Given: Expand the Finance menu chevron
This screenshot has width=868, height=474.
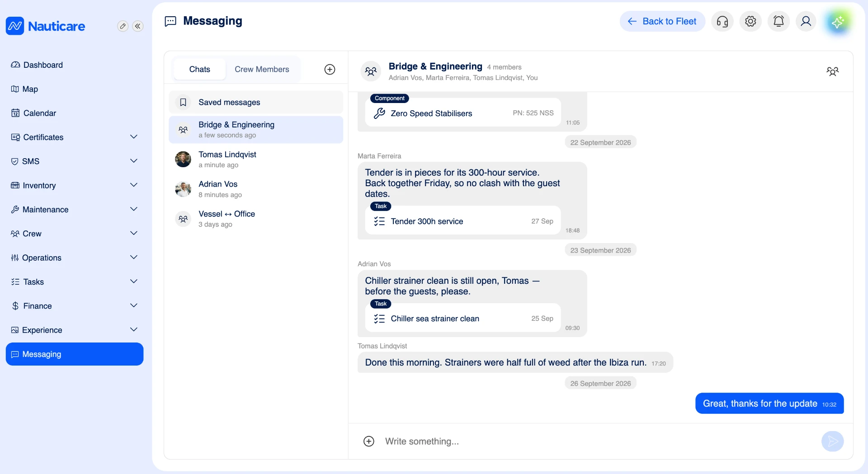Looking at the screenshot, I should 134,305.
